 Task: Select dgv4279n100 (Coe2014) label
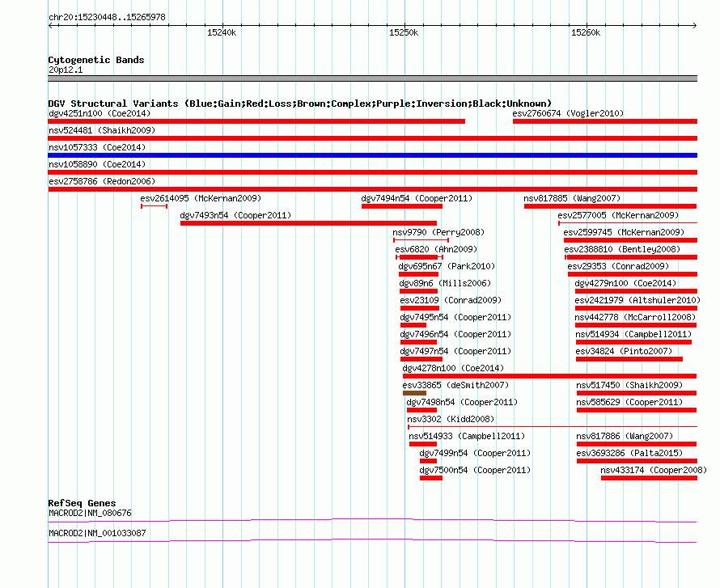click(x=625, y=283)
